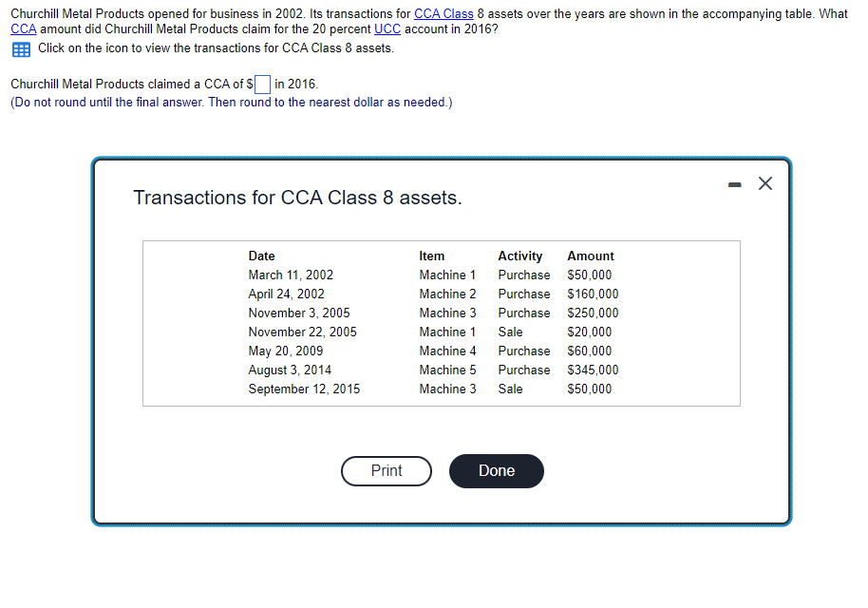868x608 pixels.
Task: Select the grid icon beside the instructions
Action: [19, 47]
